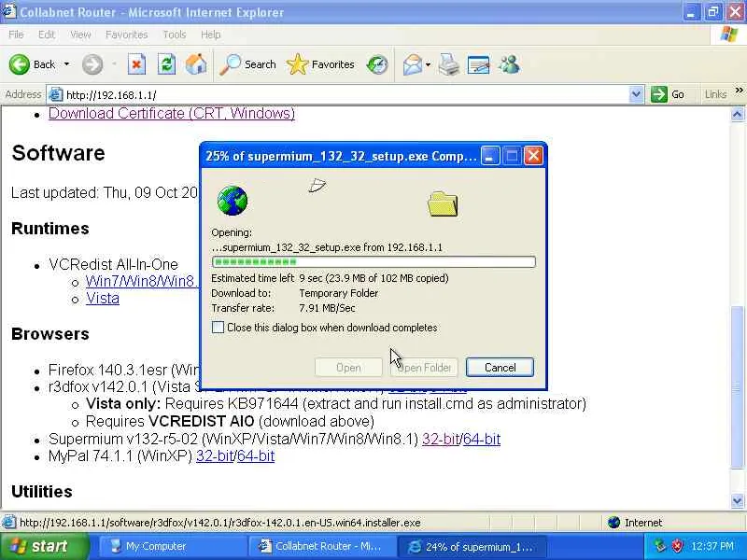Open the Download Certificate (CRT, Windows) link
Screen dimensions: 747x560
coord(172,113)
